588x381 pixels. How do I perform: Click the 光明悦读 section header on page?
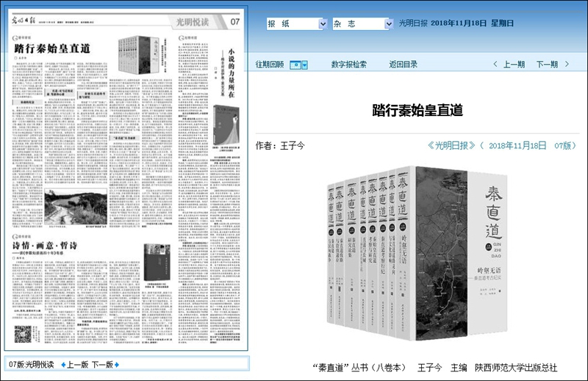point(193,22)
